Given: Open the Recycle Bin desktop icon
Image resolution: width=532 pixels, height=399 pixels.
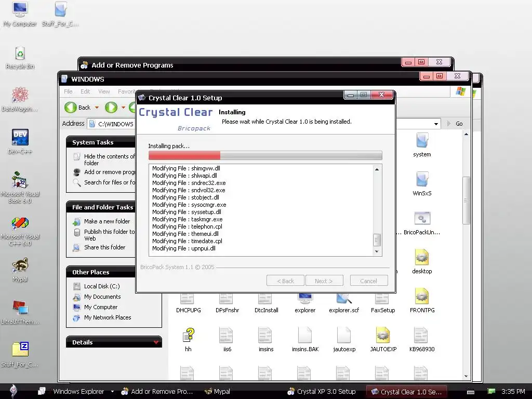Looking at the screenshot, I should click(20, 58).
